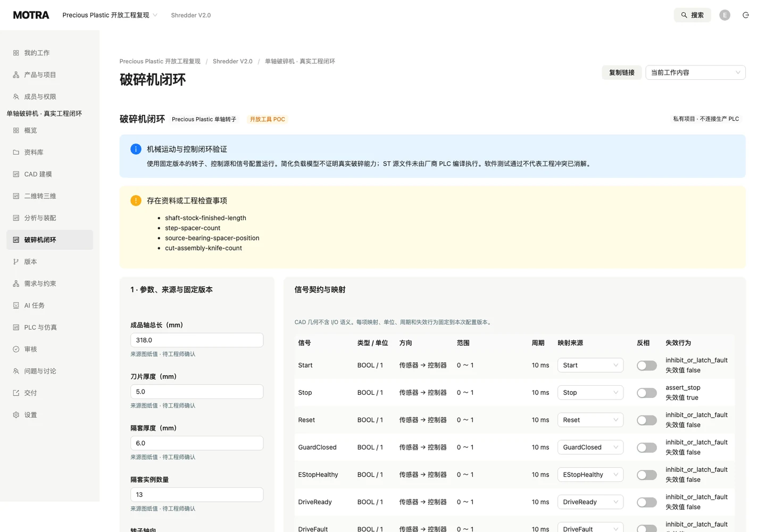Click the 隔套实例数量 input field
This screenshot has width=766, height=532.
point(197,494)
